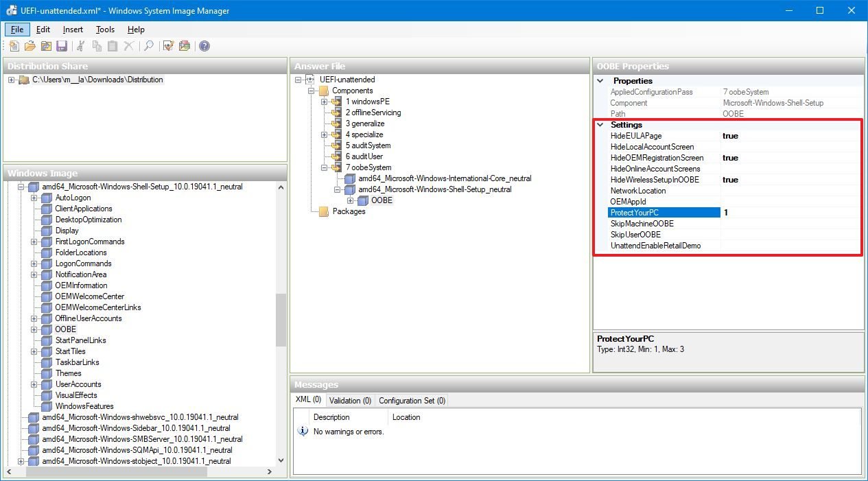
Task: Open the Help menu
Action: coord(136,30)
